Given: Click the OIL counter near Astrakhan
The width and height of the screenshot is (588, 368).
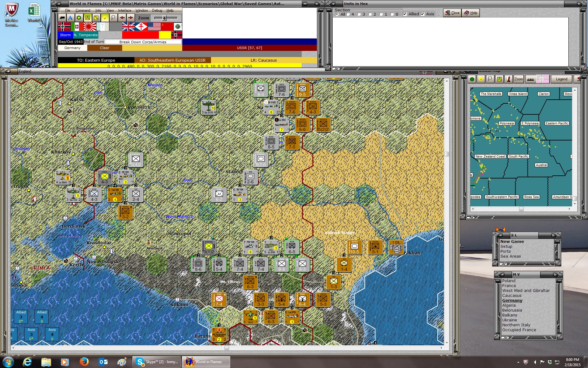Looking at the screenshot, I should [x=396, y=247].
